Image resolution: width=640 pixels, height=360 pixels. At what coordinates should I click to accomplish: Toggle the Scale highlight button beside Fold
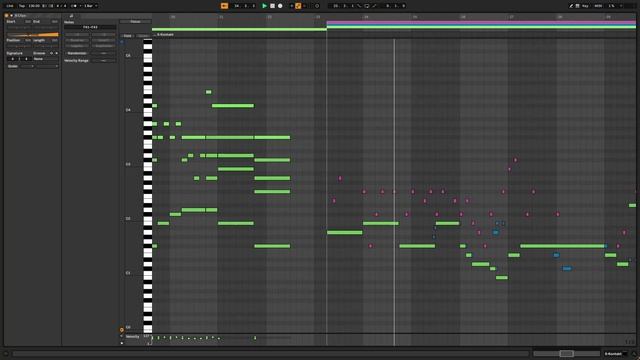[x=143, y=36]
